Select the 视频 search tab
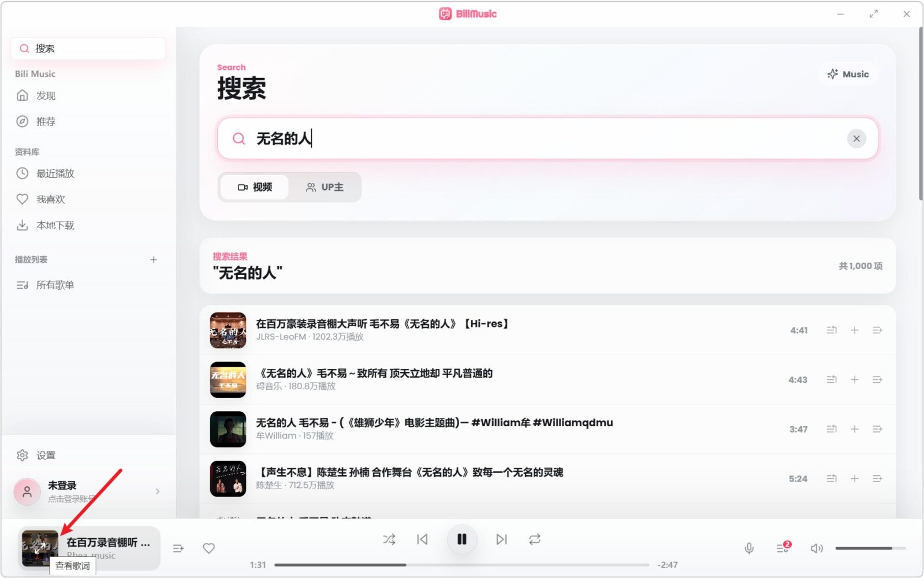This screenshot has width=924, height=578. [x=255, y=187]
